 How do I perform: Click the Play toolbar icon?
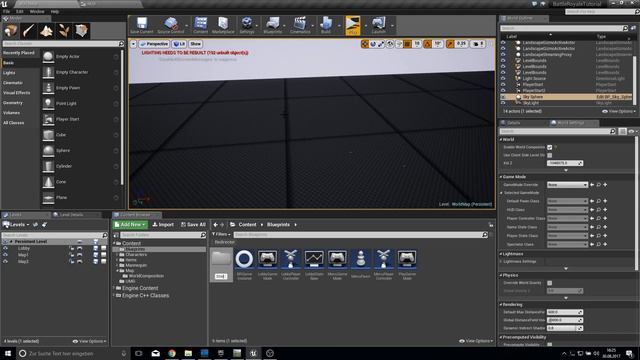(353, 25)
